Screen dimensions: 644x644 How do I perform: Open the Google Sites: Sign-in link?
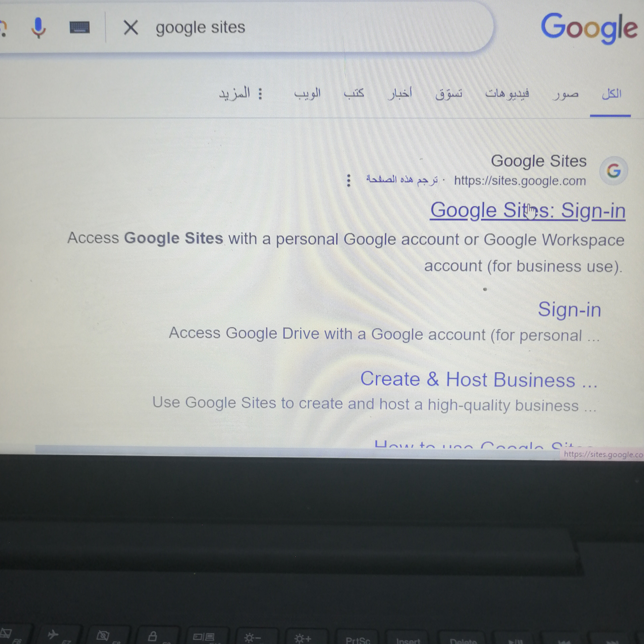pos(528,211)
